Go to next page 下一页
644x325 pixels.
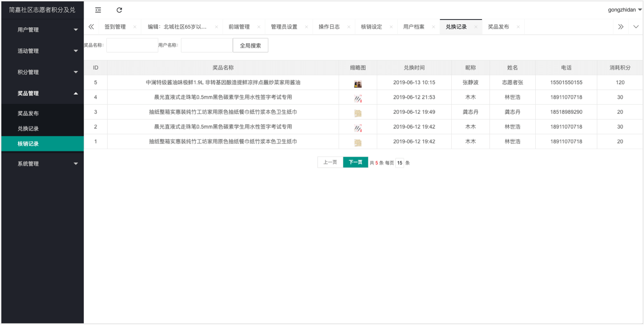coord(355,162)
